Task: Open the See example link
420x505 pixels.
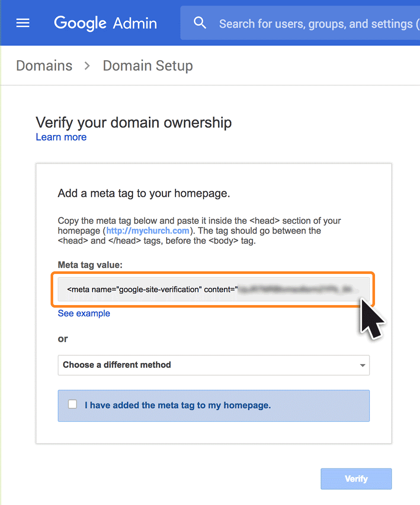Action: (84, 313)
